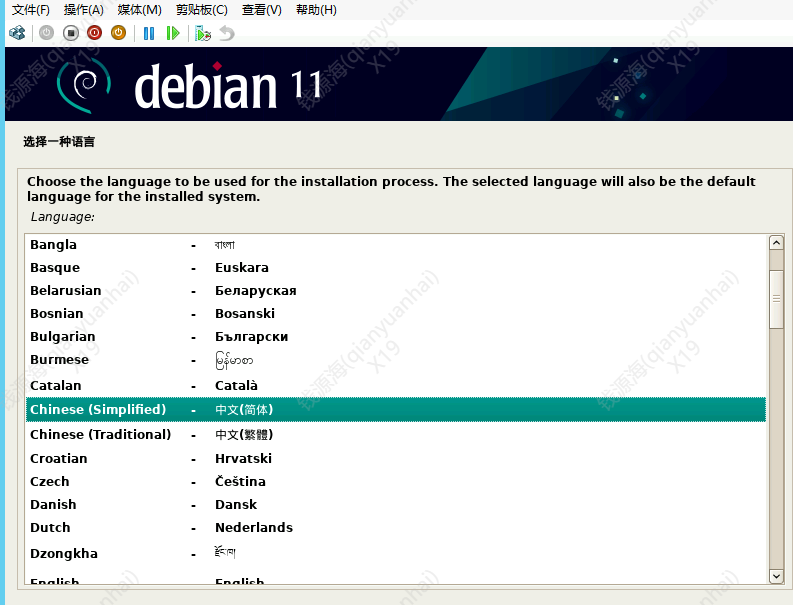Turn off the VM with the black stop icon
The image size is (793, 605).
[70, 33]
